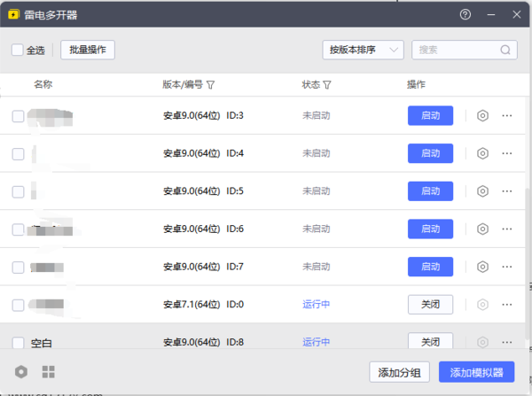Click the 名称 column header
532x396 pixels.
pos(43,84)
